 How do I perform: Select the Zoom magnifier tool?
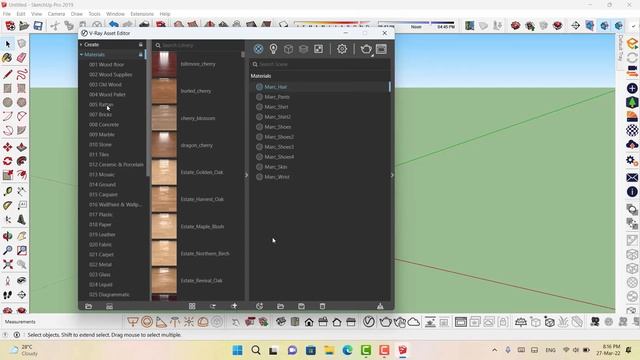point(7,250)
